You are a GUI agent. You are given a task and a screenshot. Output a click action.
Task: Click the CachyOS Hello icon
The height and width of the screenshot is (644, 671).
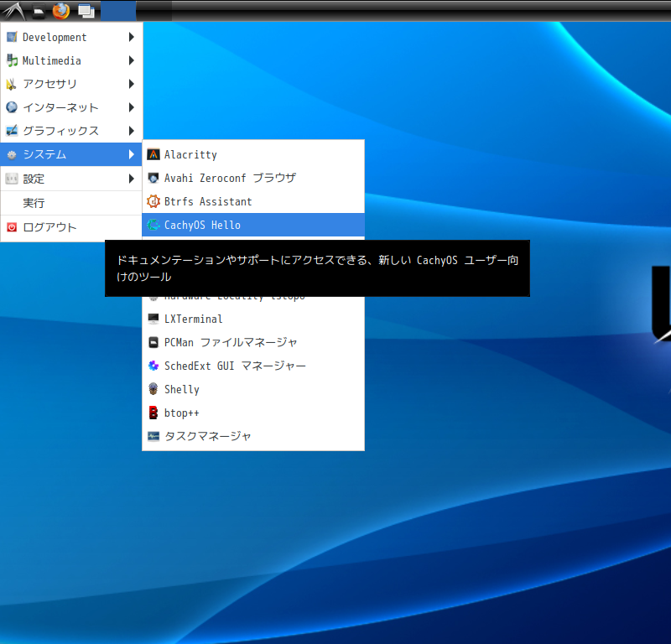(153, 225)
